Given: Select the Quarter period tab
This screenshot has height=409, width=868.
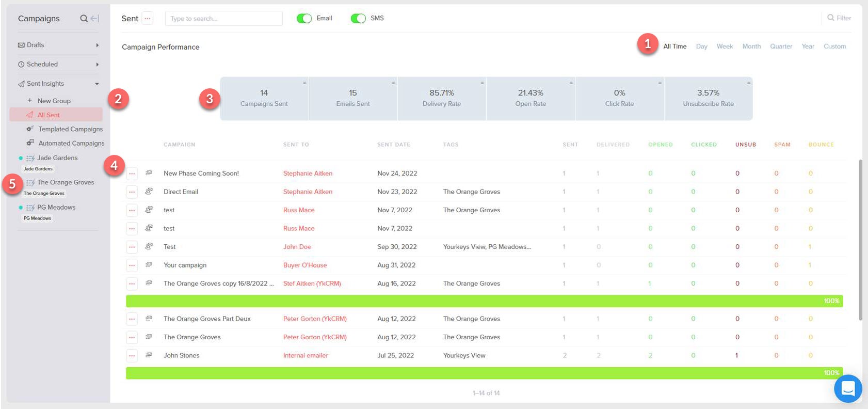Looking at the screenshot, I should pos(781,46).
